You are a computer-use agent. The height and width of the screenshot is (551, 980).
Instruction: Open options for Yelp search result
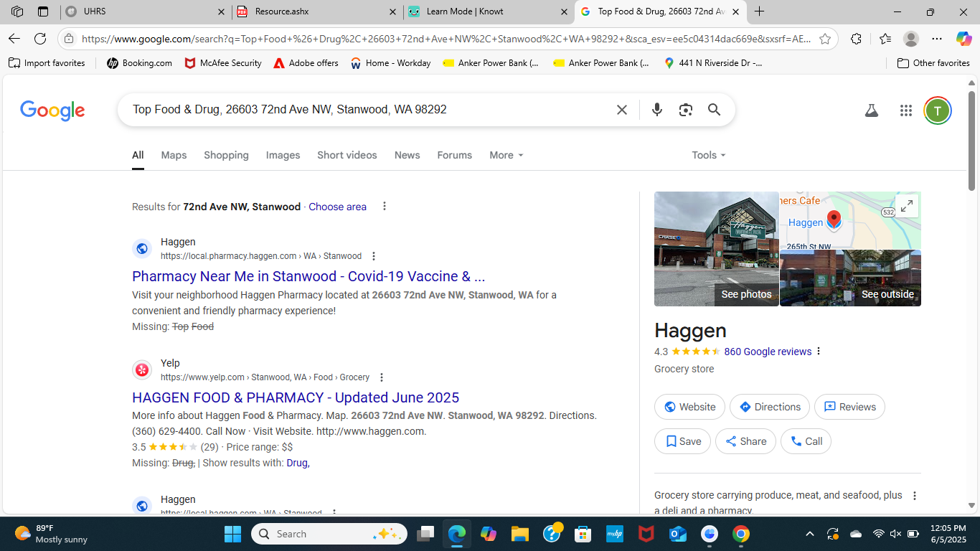382,377
